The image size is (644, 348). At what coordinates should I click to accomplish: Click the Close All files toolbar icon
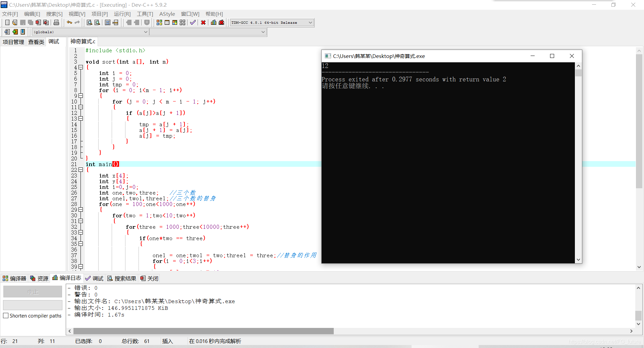pyautogui.click(x=46, y=22)
